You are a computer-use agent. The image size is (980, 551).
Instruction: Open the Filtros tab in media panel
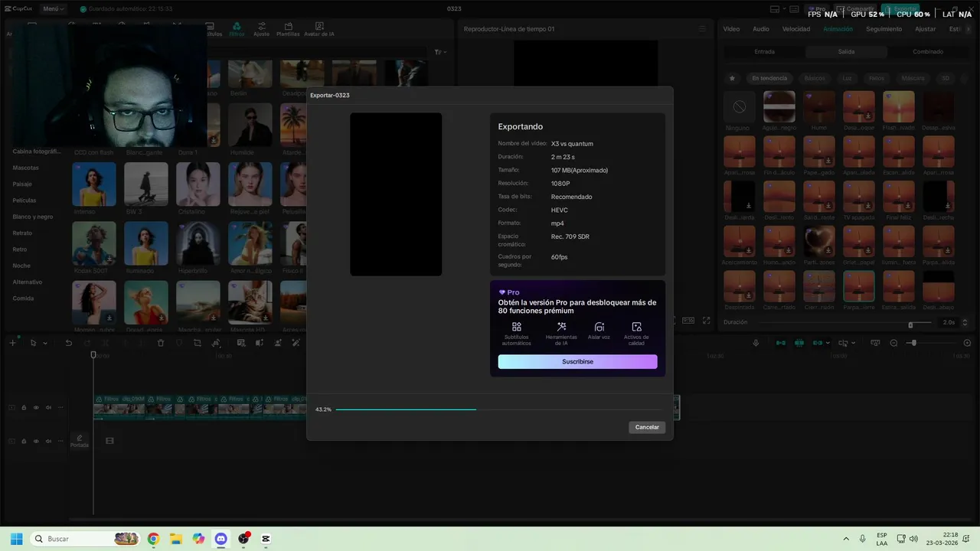237,29
